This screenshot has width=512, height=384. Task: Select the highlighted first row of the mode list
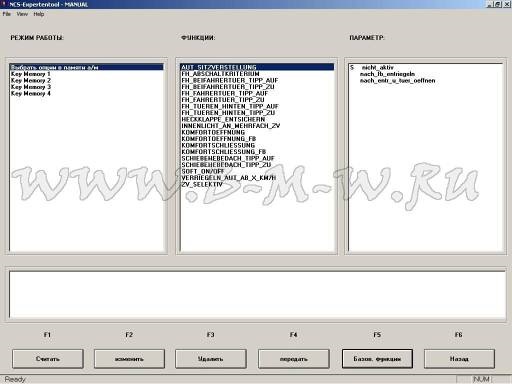coord(87,67)
